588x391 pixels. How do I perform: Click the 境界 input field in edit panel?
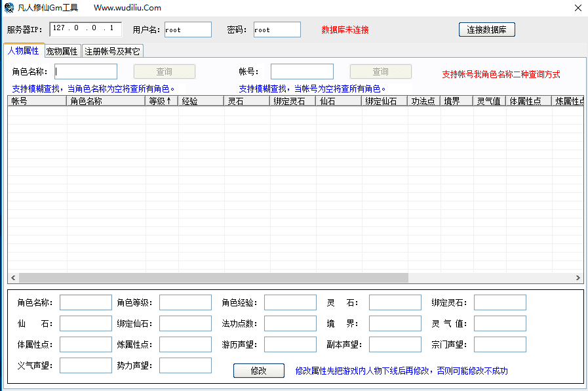[x=395, y=323]
